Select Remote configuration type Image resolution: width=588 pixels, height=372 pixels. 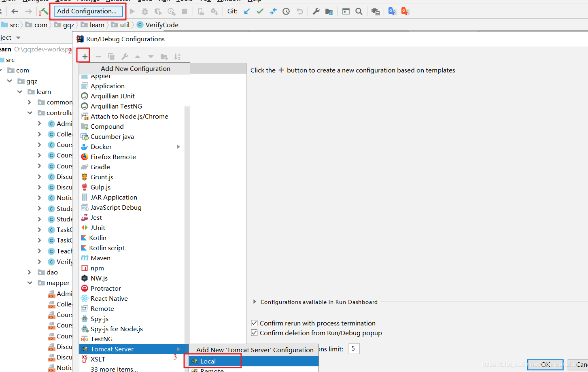click(x=132, y=308)
